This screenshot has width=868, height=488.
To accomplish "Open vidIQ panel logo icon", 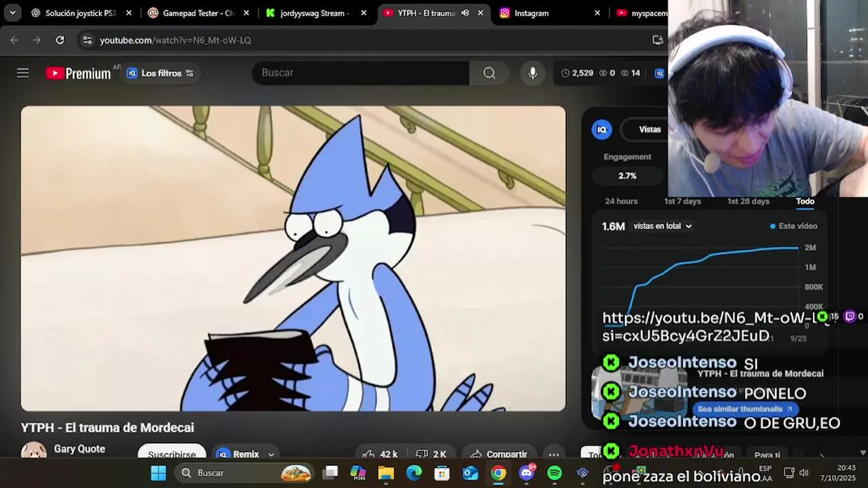I will (x=601, y=129).
